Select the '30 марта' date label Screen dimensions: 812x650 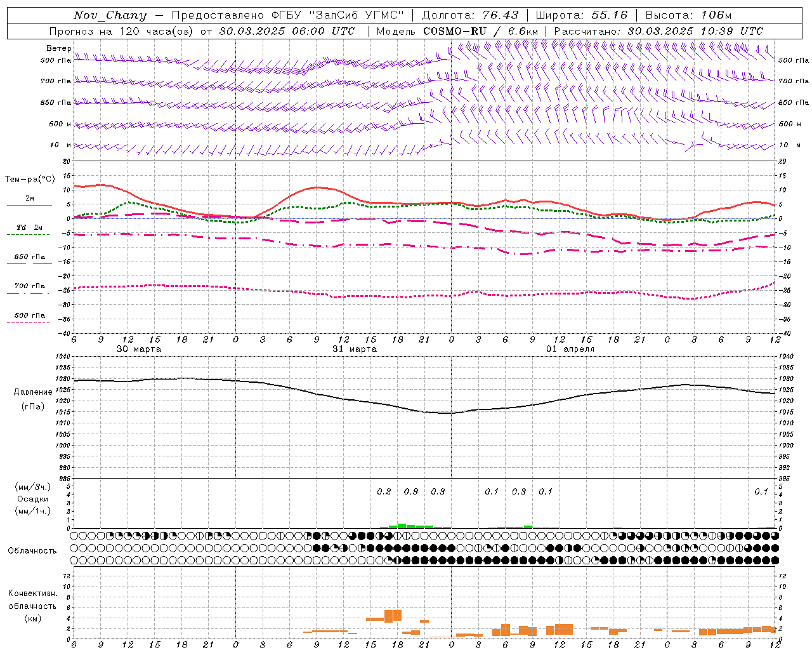[139, 349]
